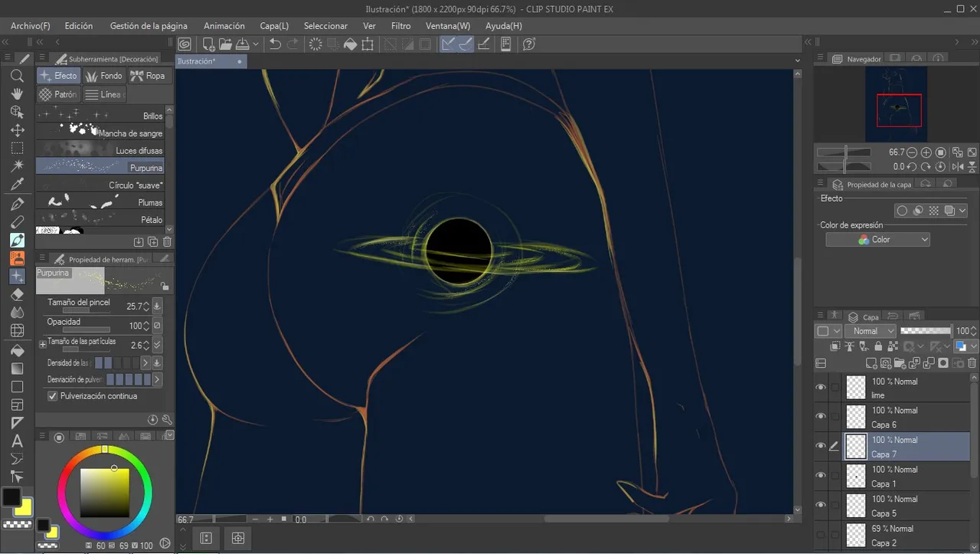Viewport: 980px width, 554px height.
Task: Open the Edición menu
Action: [x=79, y=26]
